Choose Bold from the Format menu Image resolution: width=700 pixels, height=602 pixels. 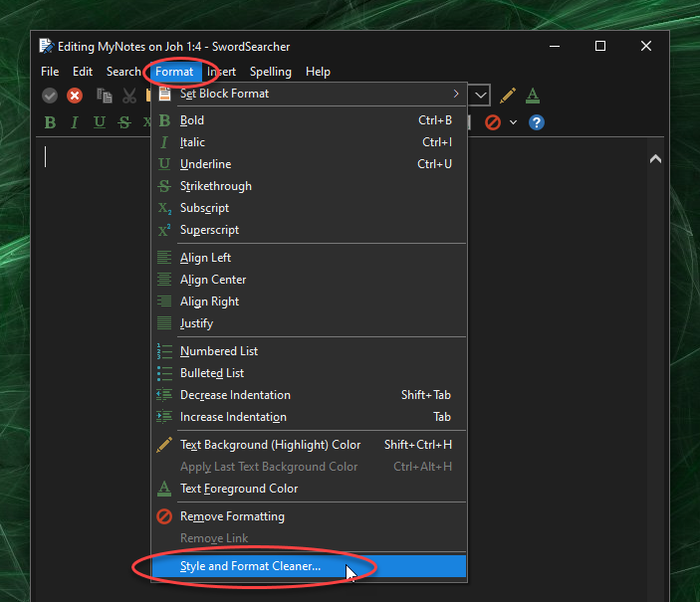pyautogui.click(x=309, y=120)
